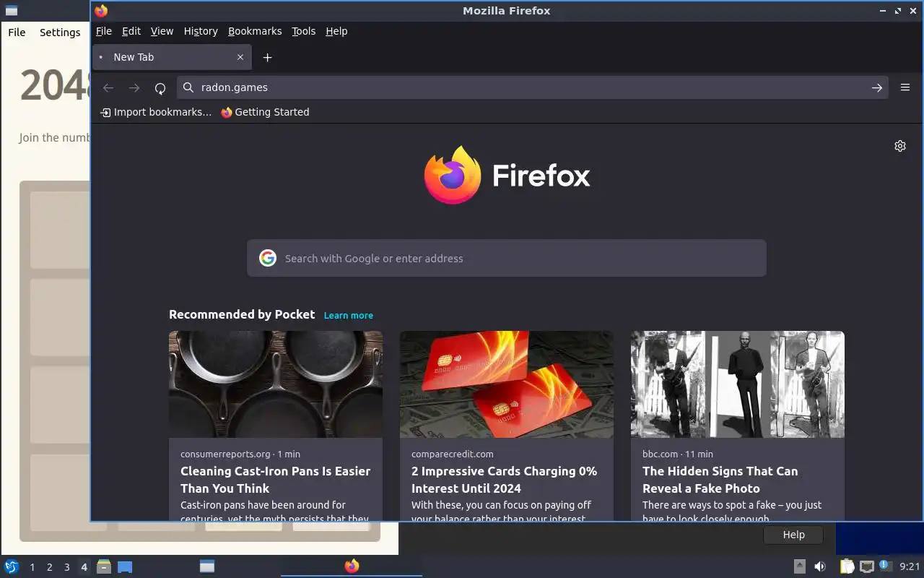Click the Google icon in the search box
Screen dimensions: 924x578
coord(268,258)
